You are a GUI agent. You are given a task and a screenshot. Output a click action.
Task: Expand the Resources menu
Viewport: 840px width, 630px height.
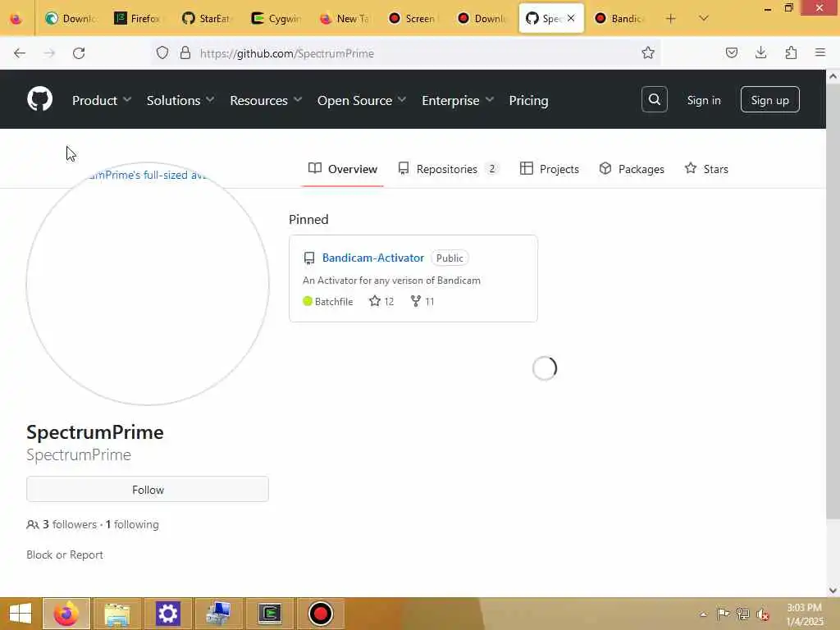266,100
